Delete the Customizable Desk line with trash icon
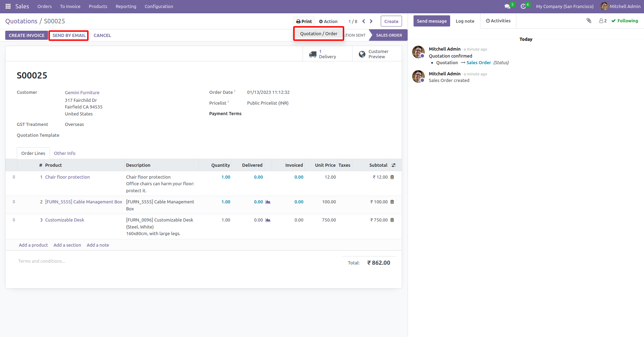 pos(392,220)
